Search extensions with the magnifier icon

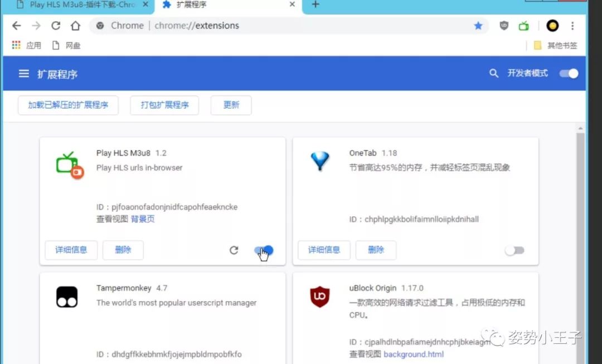pos(494,74)
